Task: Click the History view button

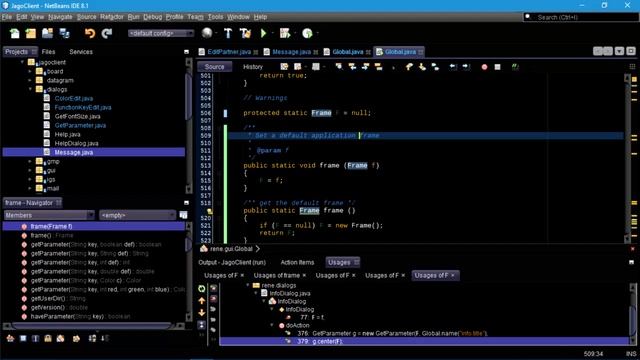Action: point(253,67)
